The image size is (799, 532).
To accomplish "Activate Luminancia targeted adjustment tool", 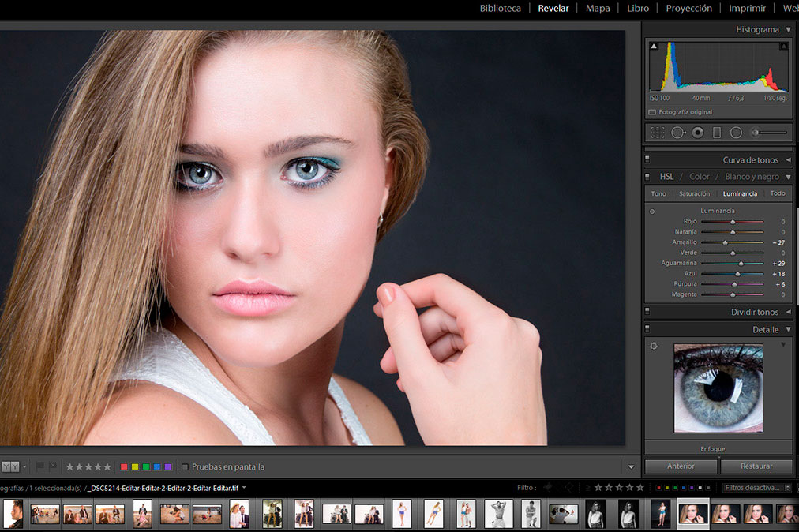I will click(x=652, y=211).
